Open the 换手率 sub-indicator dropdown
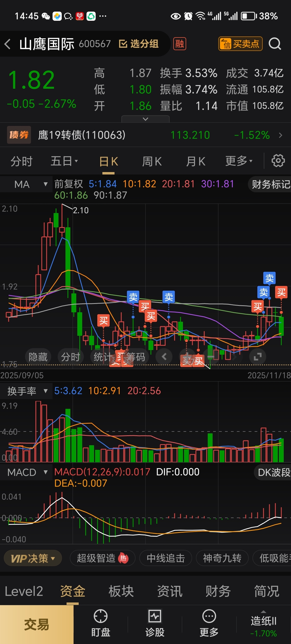The image size is (291, 644). 26,391
